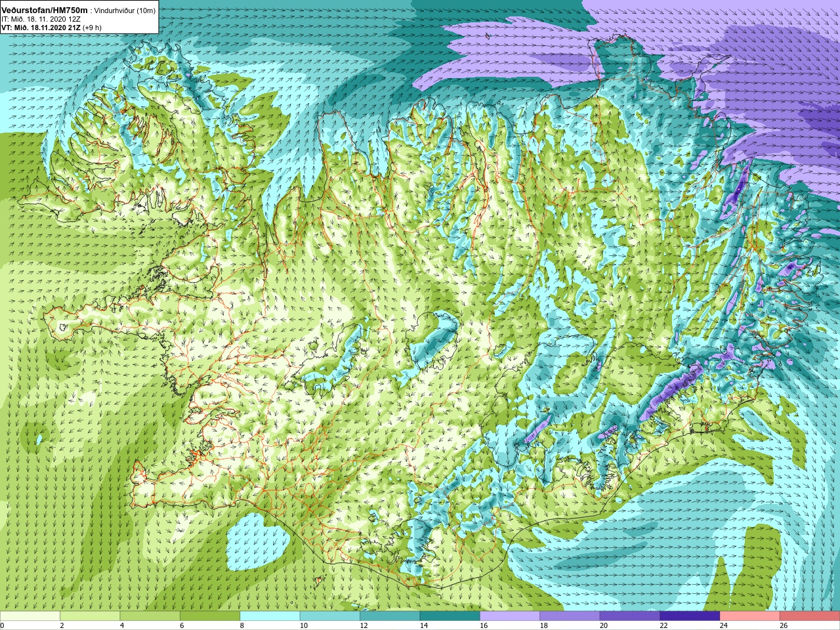
Task: Click the legend scale label '16'
Action: (x=483, y=625)
